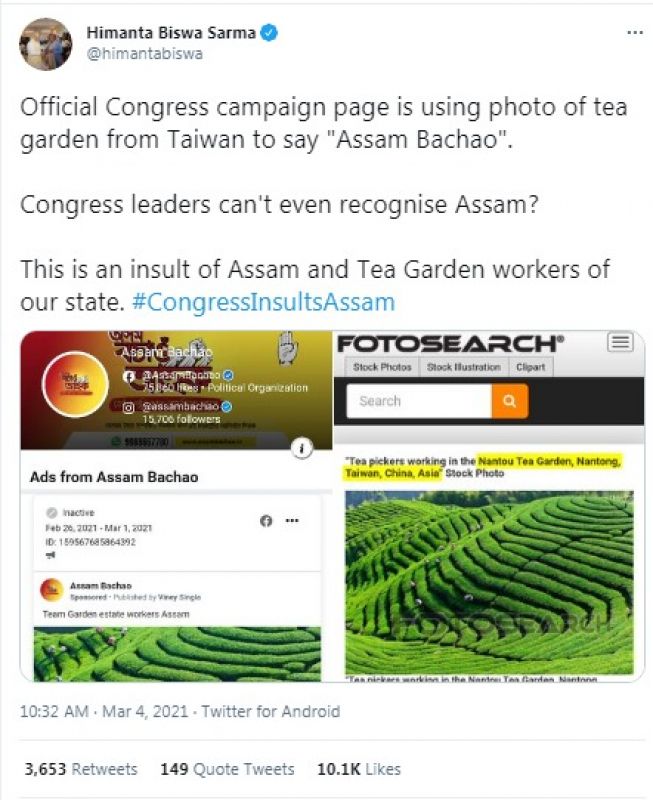Open the Fotosearch hamburger menu icon
This screenshot has height=800, width=653.
[620, 342]
